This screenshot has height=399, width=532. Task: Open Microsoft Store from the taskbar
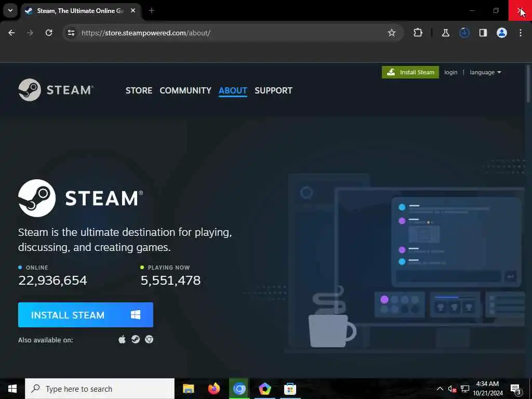(x=290, y=389)
